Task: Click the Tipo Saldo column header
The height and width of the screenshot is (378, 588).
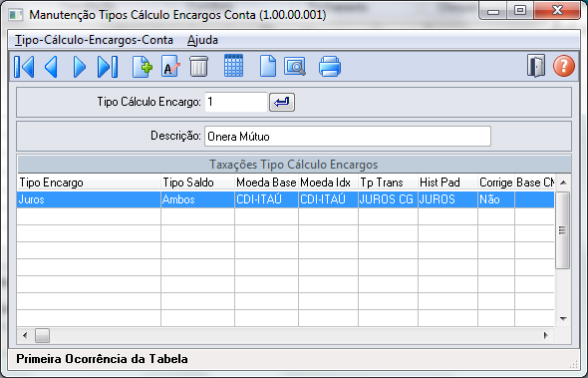Action: coord(197,183)
